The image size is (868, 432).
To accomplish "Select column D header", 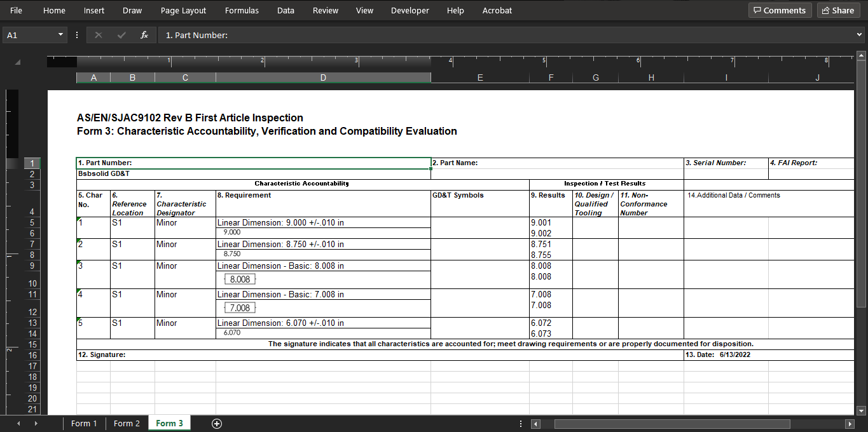I will pos(323,78).
